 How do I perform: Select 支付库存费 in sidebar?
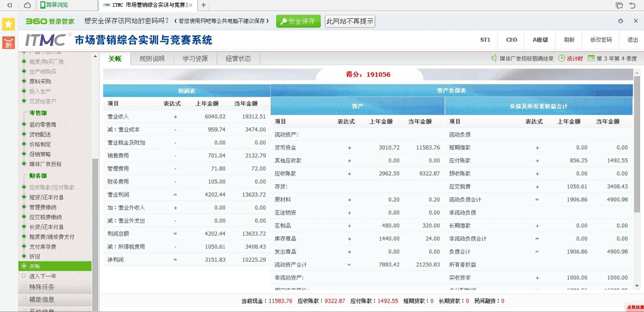coord(42,247)
